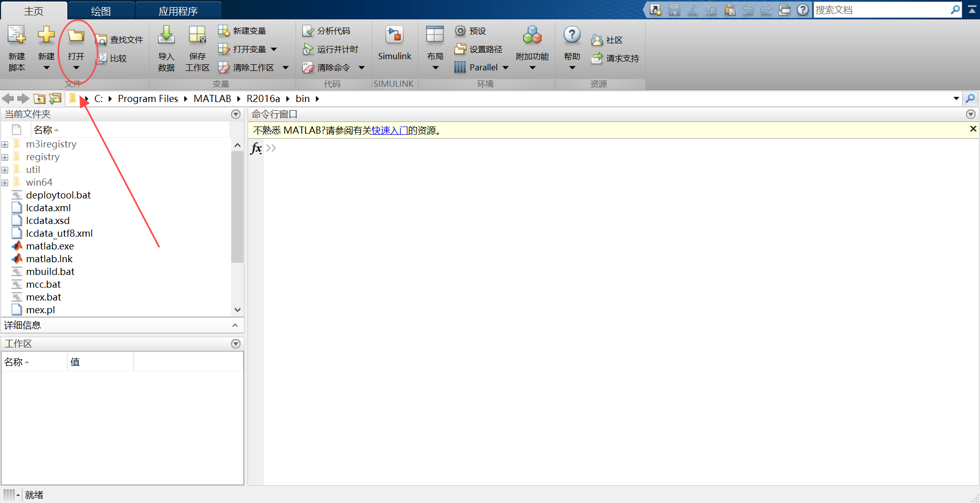Click the 打开 (Open) folder icon
Screen dimensions: 980x503
76,35
